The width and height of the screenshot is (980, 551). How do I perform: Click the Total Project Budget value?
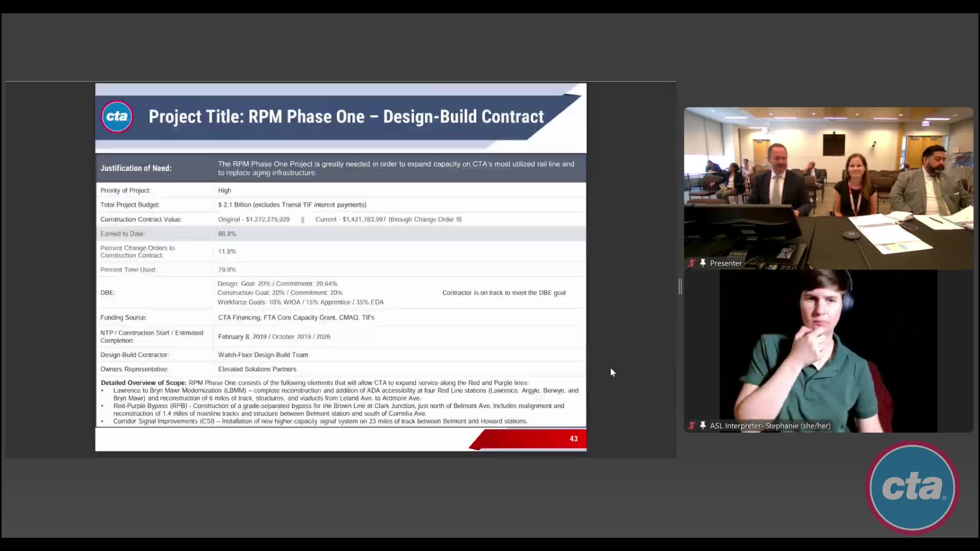(292, 205)
